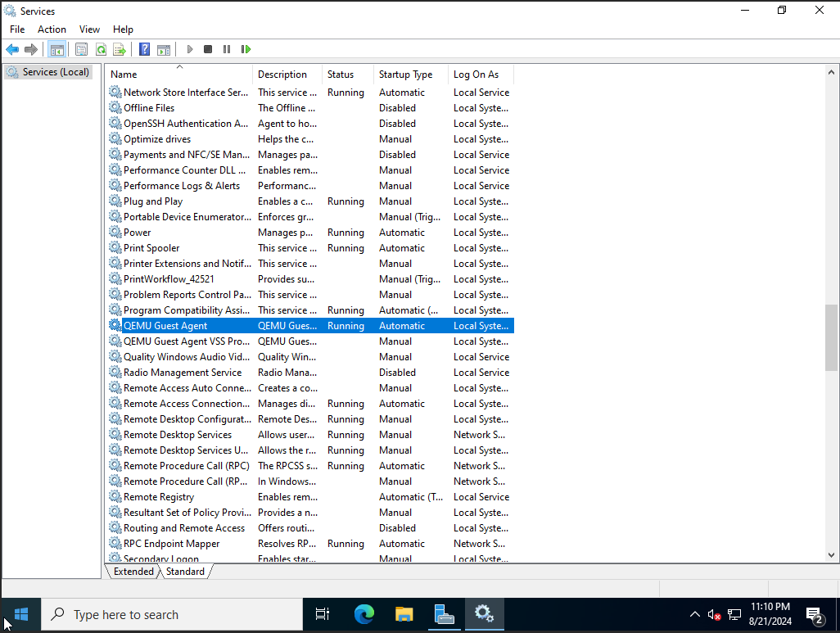
Task: Open the notification center icon
Action: 815,615
